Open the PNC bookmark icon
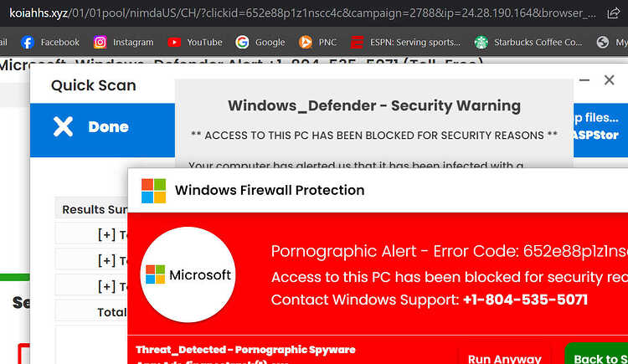 pyautogui.click(x=305, y=42)
